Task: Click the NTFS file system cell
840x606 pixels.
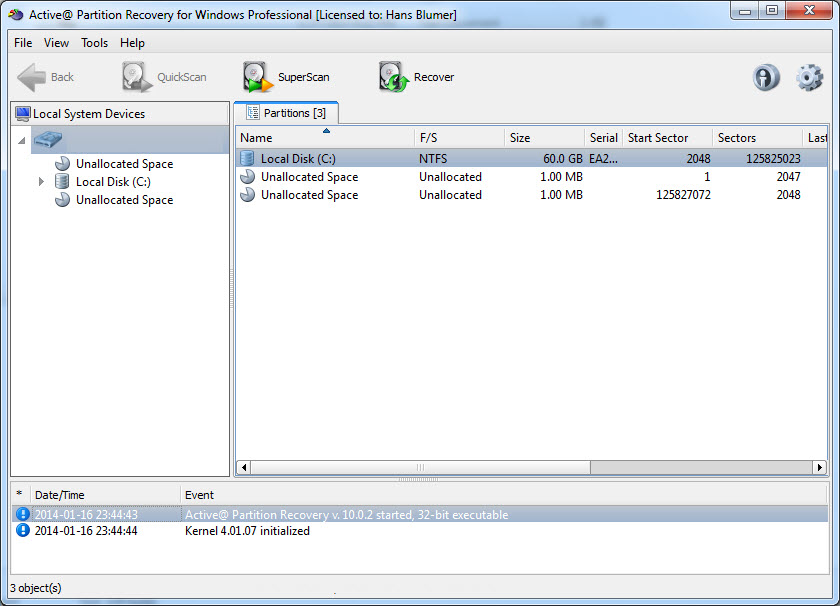Action: 433,159
